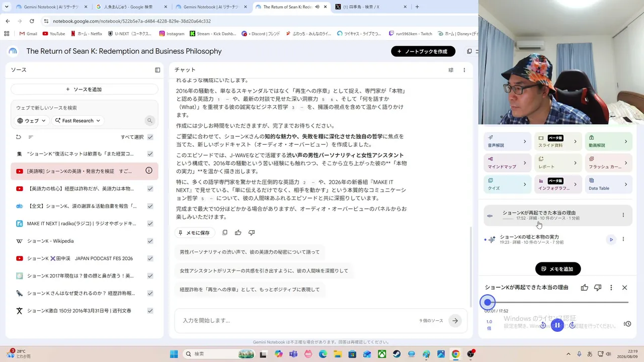Screen dimensions: 644x362
Task: Open a new browser tab with plus
Action: (417, 7)
